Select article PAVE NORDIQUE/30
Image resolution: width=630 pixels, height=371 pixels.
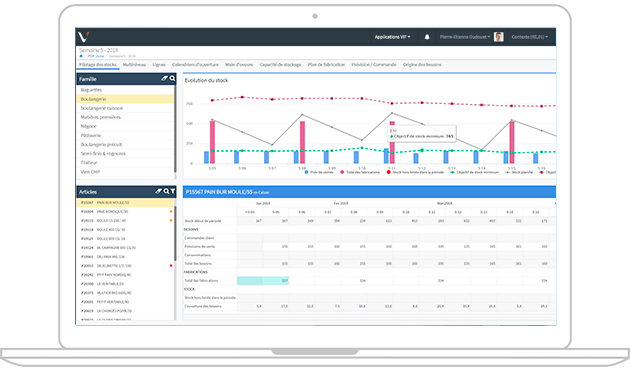click(125, 211)
